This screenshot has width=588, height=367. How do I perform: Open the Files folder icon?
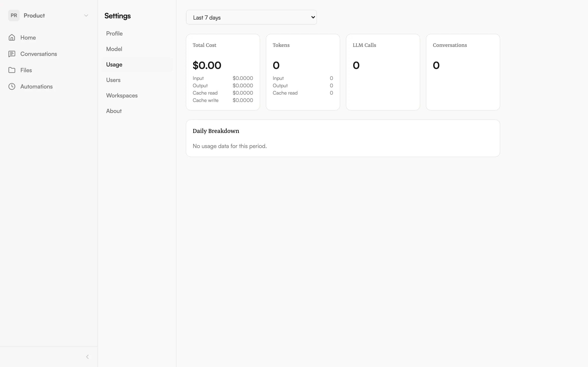12,70
